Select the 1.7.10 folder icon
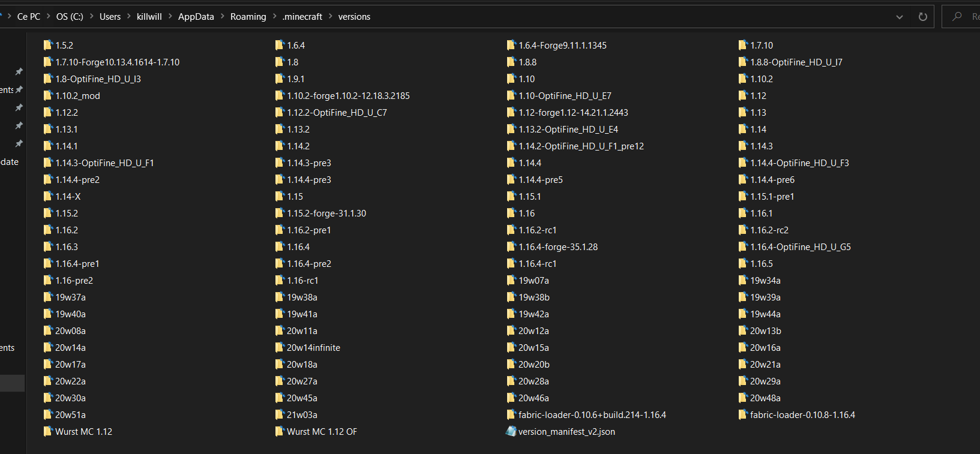Screen dimensions: 980x454 [742, 45]
